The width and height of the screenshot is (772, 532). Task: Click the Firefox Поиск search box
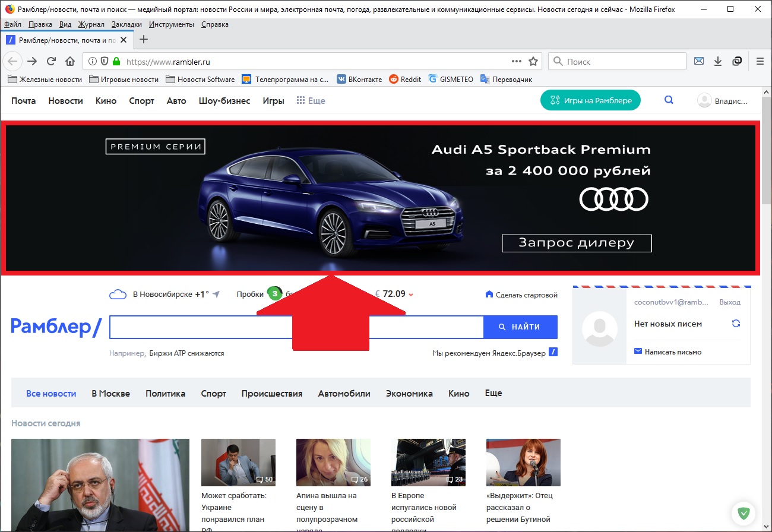click(618, 61)
